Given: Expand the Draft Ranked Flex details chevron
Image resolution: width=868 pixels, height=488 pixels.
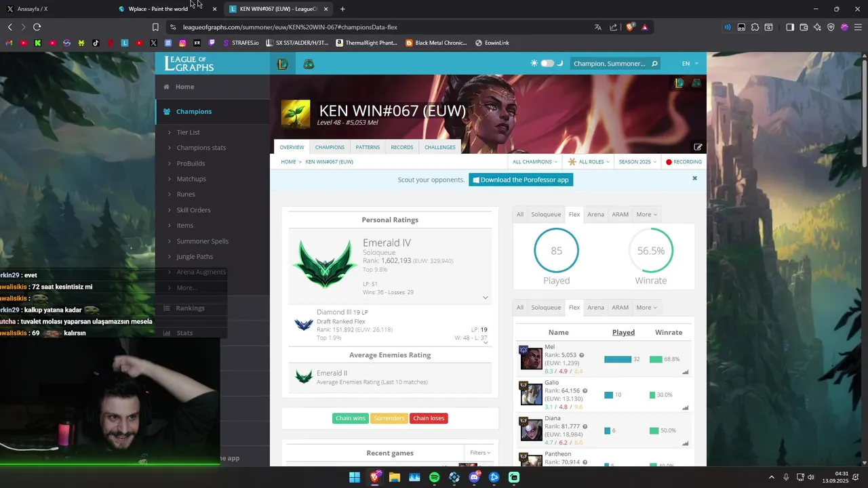Looking at the screenshot, I should tap(485, 342).
